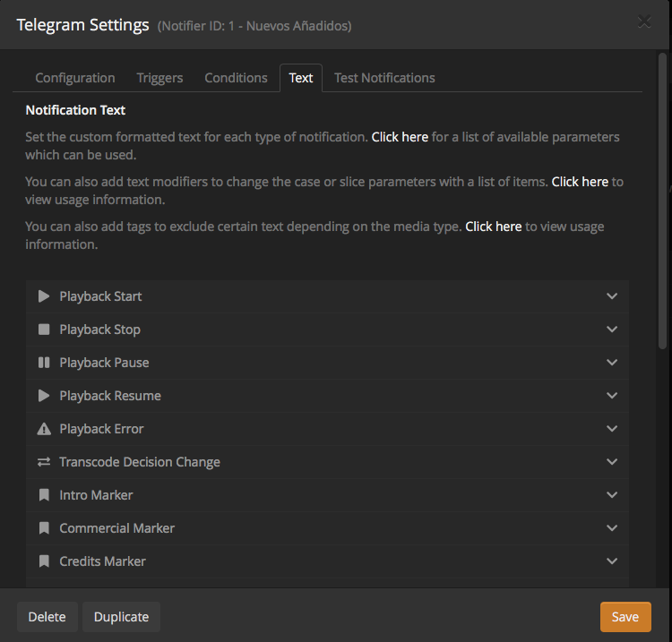Expand the Transcode Decision Change chevron
672x642 pixels.
click(x=612, y=462)
